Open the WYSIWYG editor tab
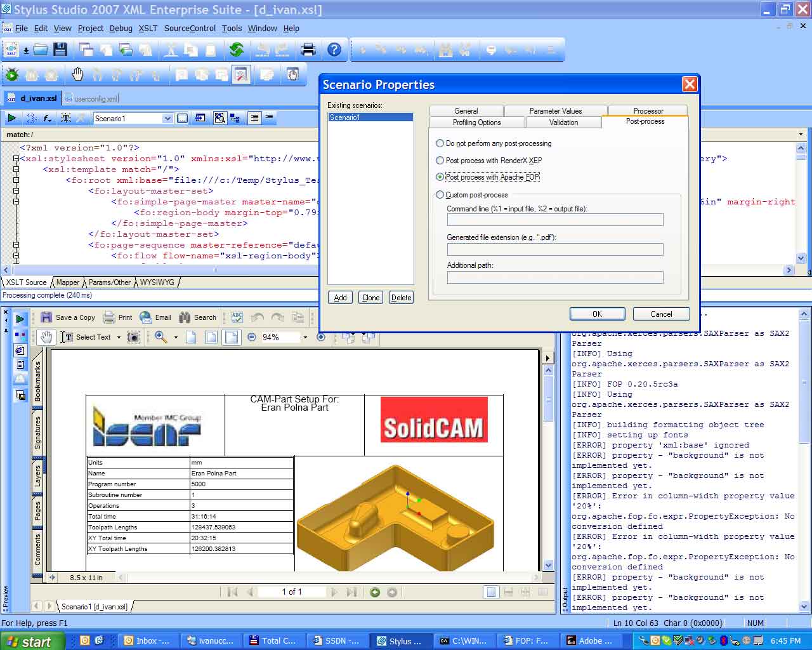The image size is (812, 650). pos(157,282)
